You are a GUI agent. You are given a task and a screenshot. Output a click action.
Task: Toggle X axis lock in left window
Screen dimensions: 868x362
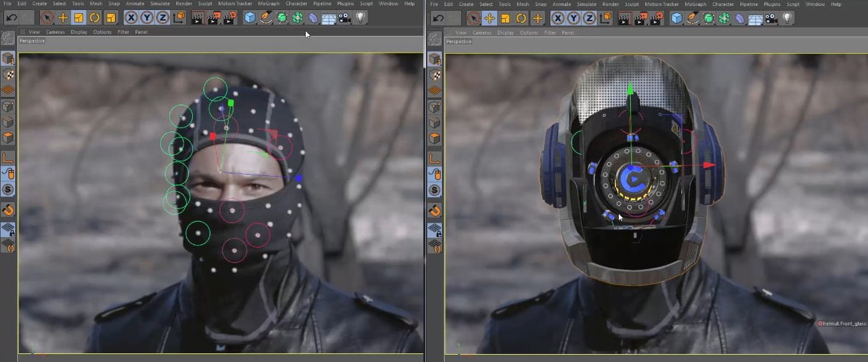click(x=131, y=18)
